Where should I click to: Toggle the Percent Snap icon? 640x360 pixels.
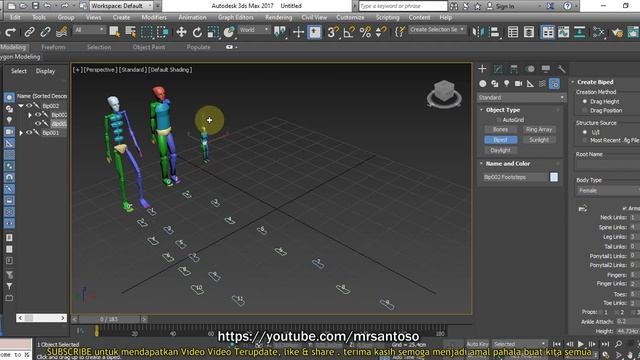(x=365, y=32)
